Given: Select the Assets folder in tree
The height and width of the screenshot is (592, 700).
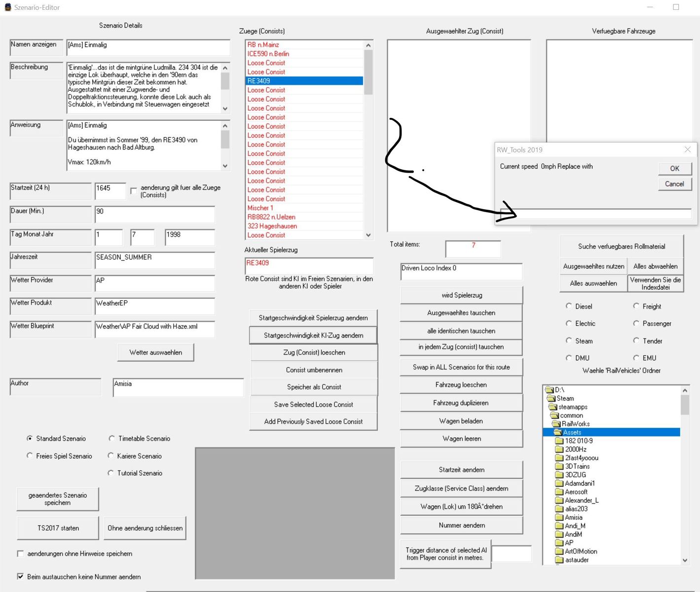Looking at the screenshot, I should click(x=572, y=432).
